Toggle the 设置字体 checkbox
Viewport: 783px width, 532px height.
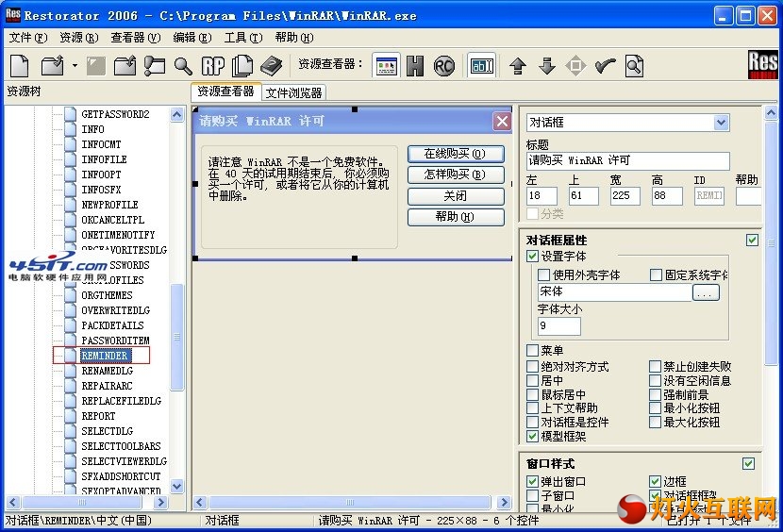[532, 257]
